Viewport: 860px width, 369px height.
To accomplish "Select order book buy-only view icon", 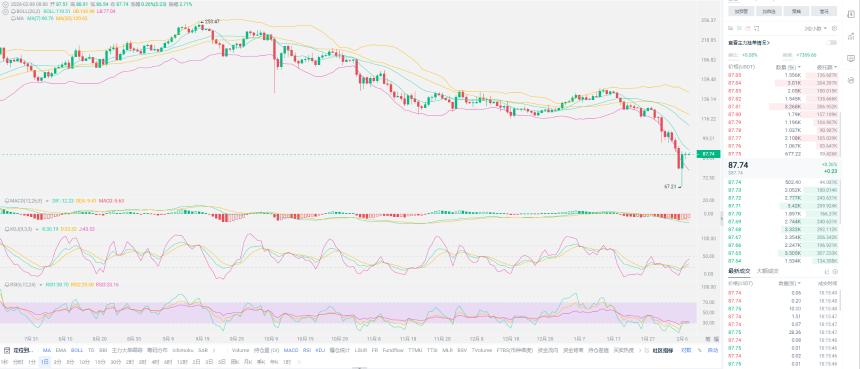I will click(x=739, y=28).
